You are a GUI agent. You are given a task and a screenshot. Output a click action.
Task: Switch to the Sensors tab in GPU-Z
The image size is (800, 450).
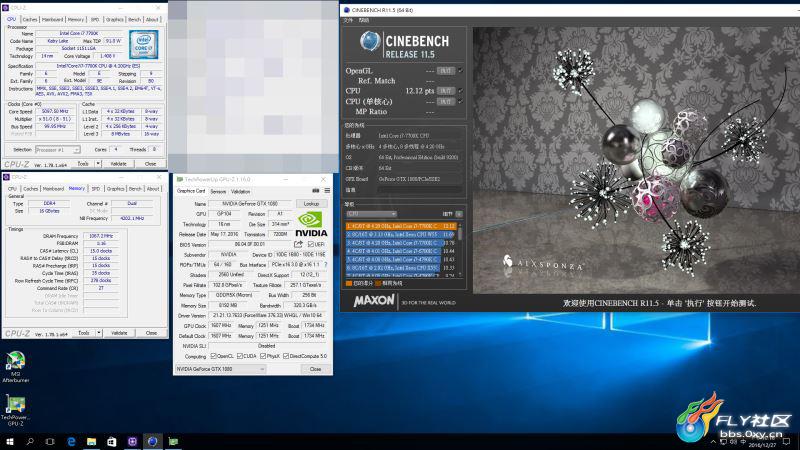(x=218, y=192)
